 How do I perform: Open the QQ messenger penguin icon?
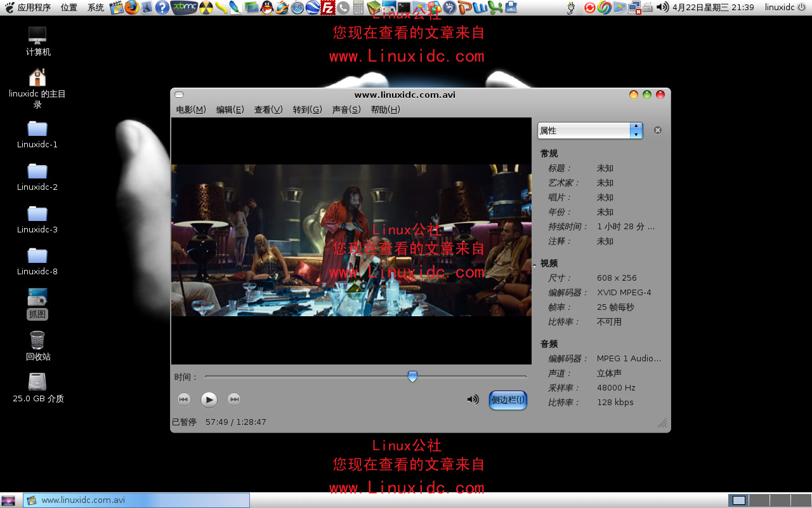[x=266, y=8]
